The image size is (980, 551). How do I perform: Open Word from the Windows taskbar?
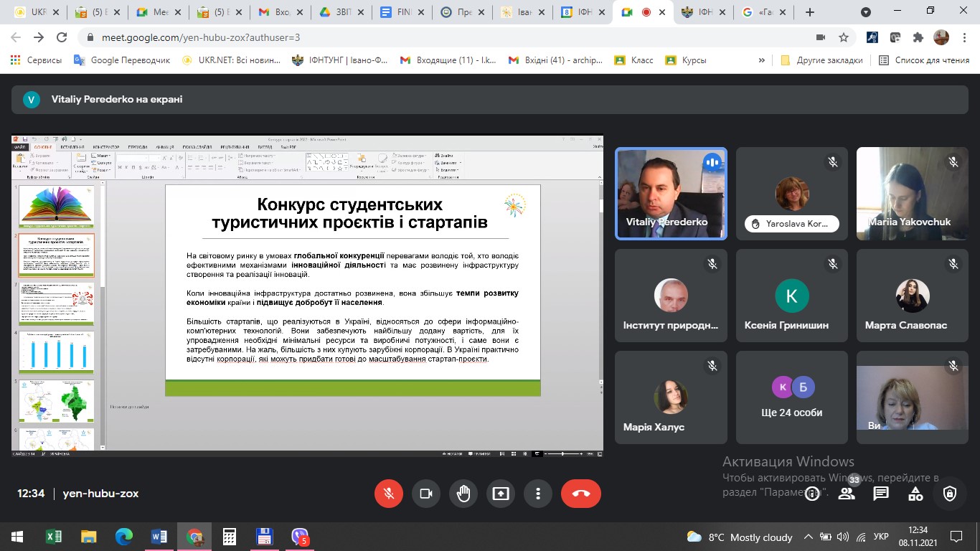coord(159,537)
